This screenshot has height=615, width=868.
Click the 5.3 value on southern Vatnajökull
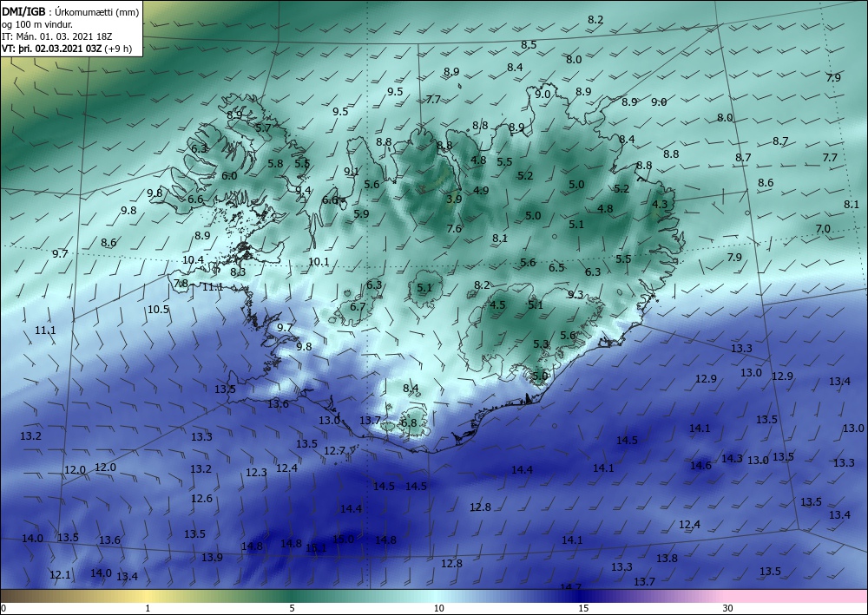coord(540,344)
